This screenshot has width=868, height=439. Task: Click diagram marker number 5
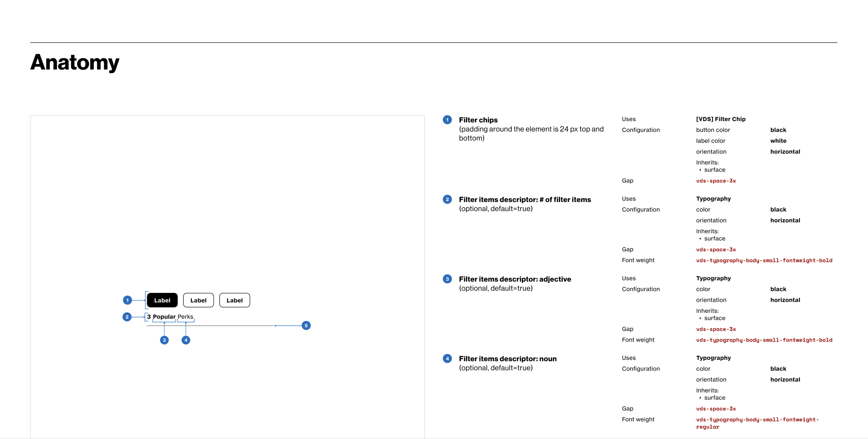[x=306, y=326]
